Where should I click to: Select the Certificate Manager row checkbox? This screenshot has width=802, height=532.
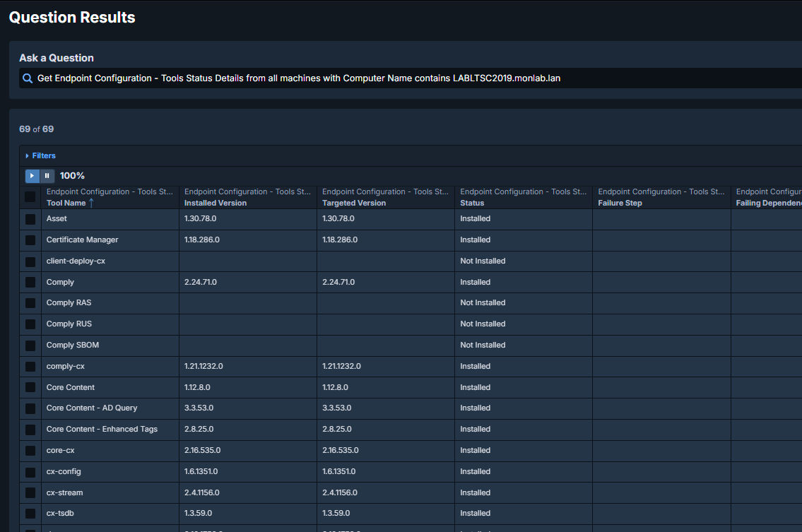(x=30, y=240)
